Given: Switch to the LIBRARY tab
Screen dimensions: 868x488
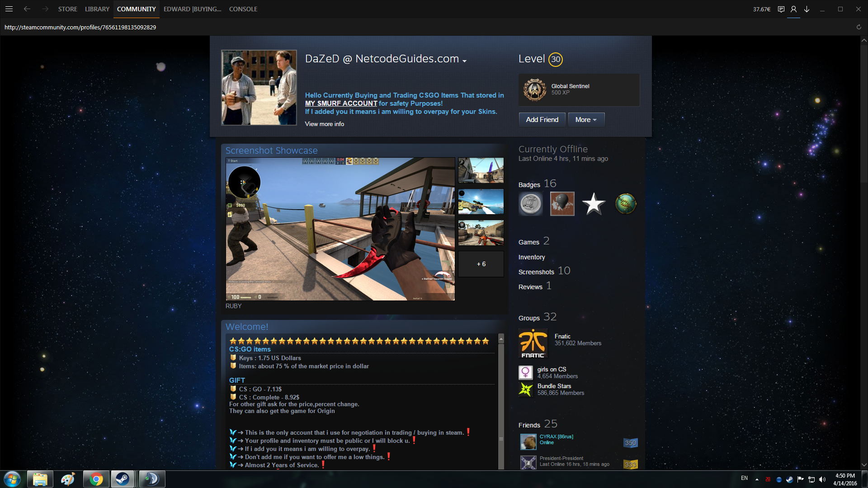Looking at the screenshot, I should (97, 9).
